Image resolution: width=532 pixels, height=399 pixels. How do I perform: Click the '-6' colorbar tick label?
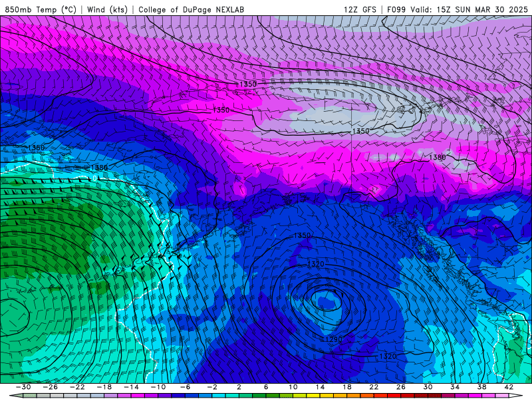[x=185, y=387]
